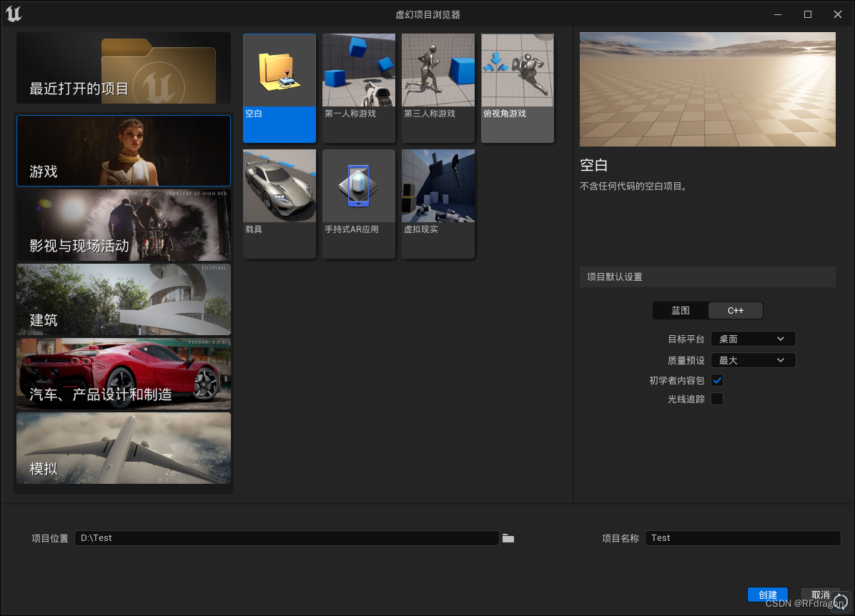Enable the 光线追踪 checkbox
Screen dimensions: 855x616
[716, 399]
